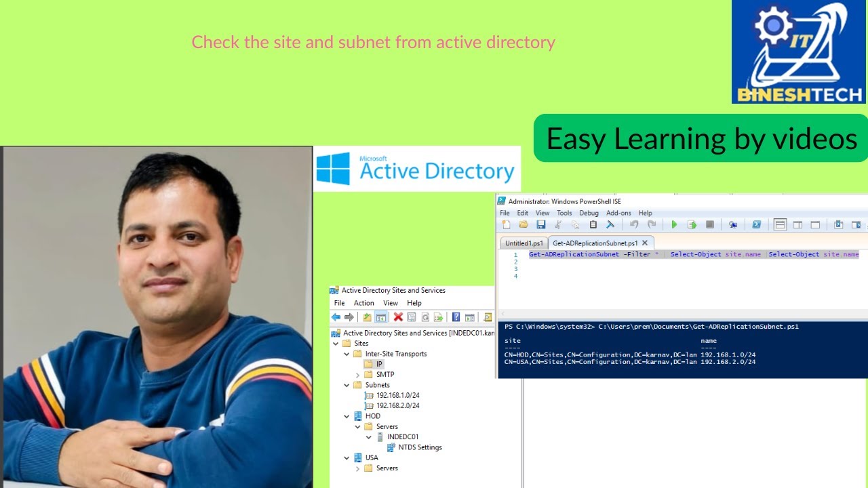
Task: Click Show/Hide Action Pane icon
Action: (469, 317)
